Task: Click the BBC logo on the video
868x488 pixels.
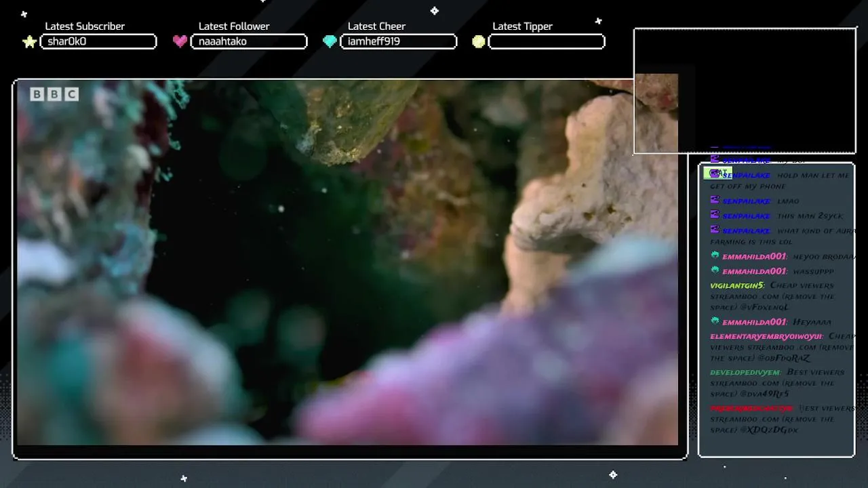Action: (x=54, y=94)
